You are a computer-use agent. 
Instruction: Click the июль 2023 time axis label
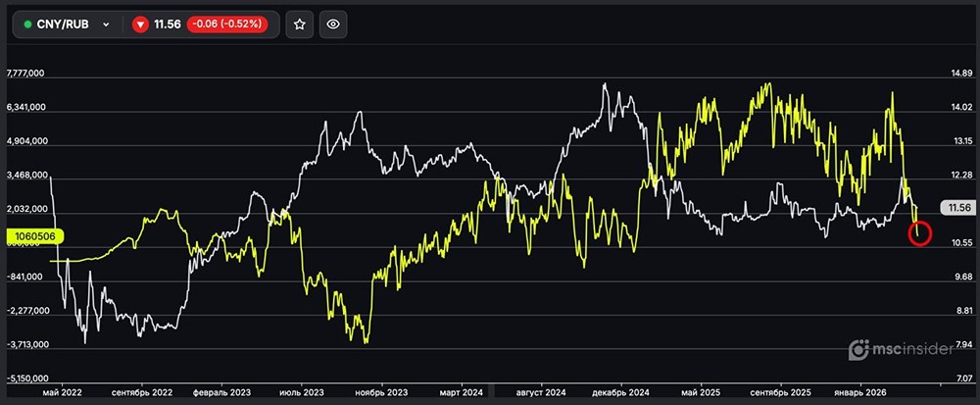coord(302,392)
